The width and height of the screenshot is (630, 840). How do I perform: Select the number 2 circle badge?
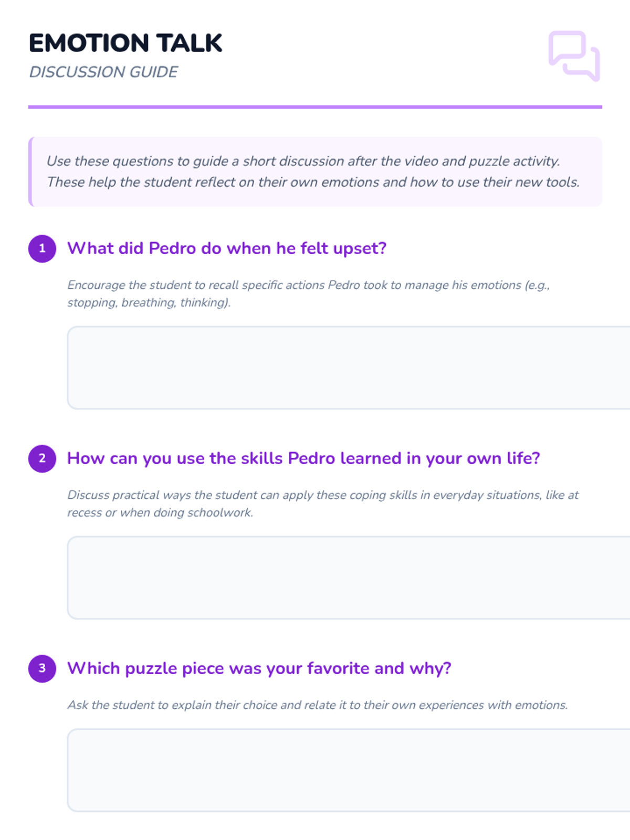point(42,458)
